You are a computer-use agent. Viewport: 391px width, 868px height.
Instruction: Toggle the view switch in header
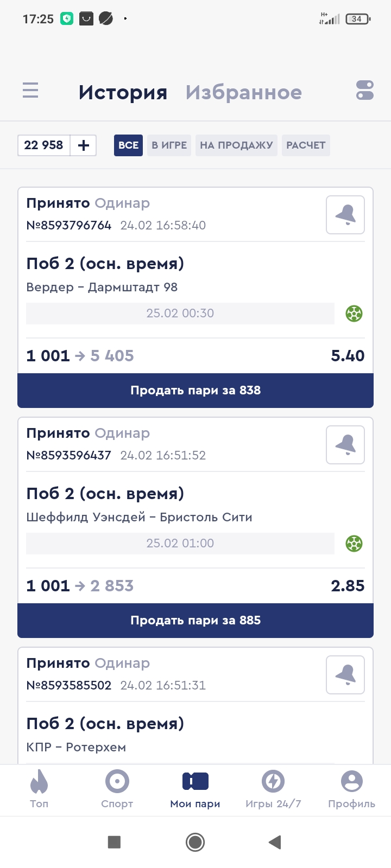(x=364, y=90)
